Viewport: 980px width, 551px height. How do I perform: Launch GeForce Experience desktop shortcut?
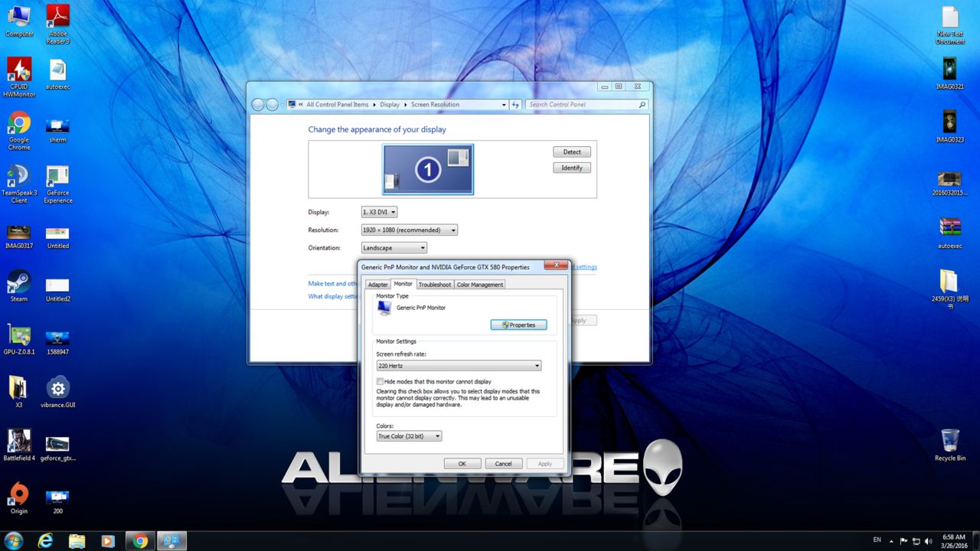coord(58,184)
